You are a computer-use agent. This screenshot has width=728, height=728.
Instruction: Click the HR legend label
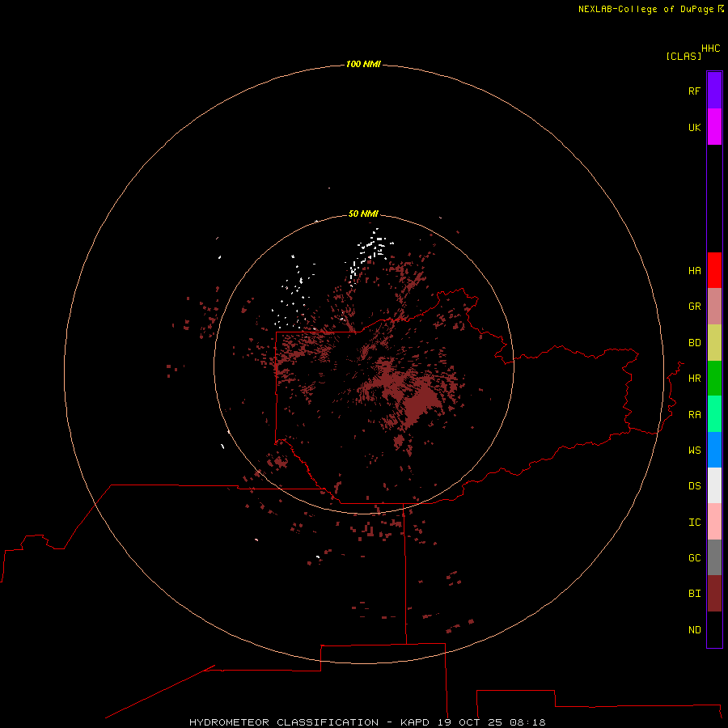click(694, 379)
